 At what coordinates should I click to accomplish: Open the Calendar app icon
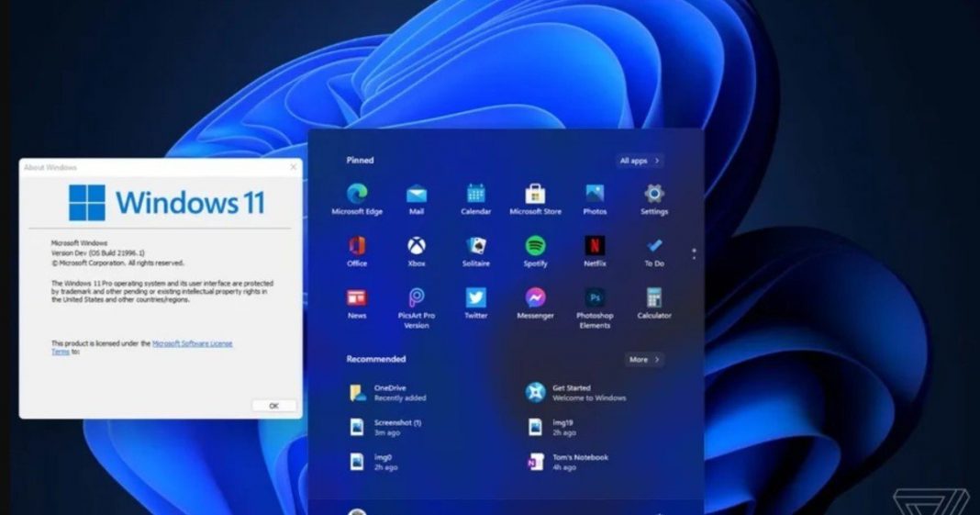(x=475, y=195)
